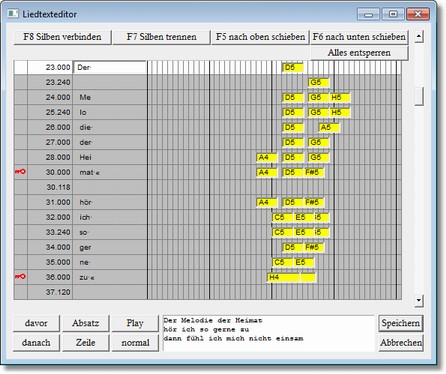
Task: Click the Alles entsperren button
Action: (x=359, y=53)
